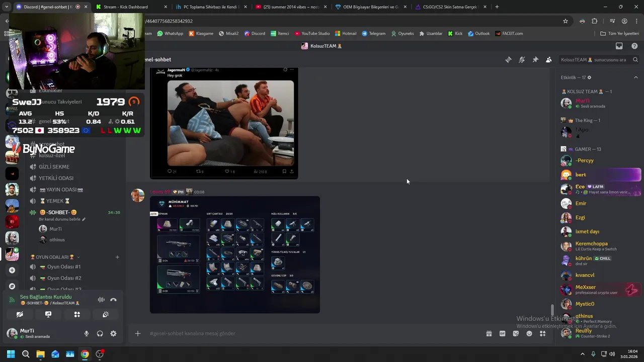Show hidden system tray icons chevron

(582, 354)
